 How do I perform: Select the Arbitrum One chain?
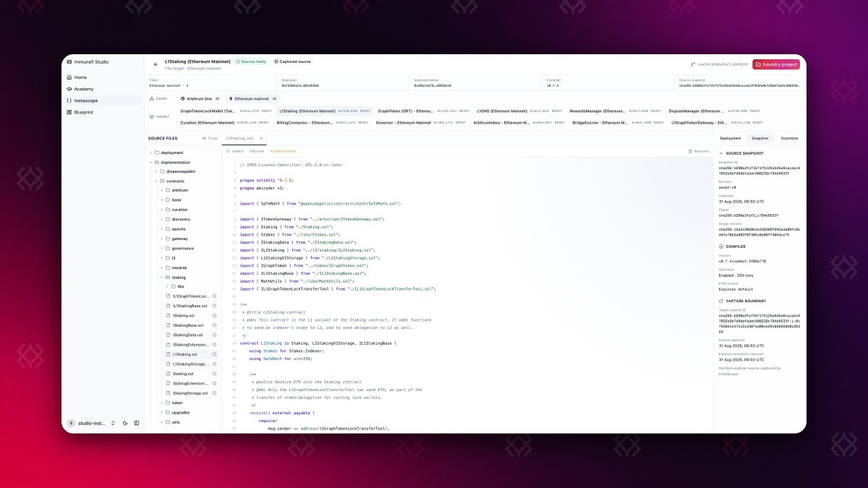pos(202,98)
